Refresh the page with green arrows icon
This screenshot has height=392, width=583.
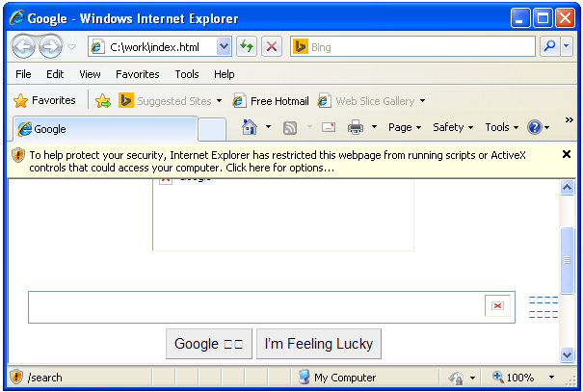pyautogui.click(x=247, y=47)
